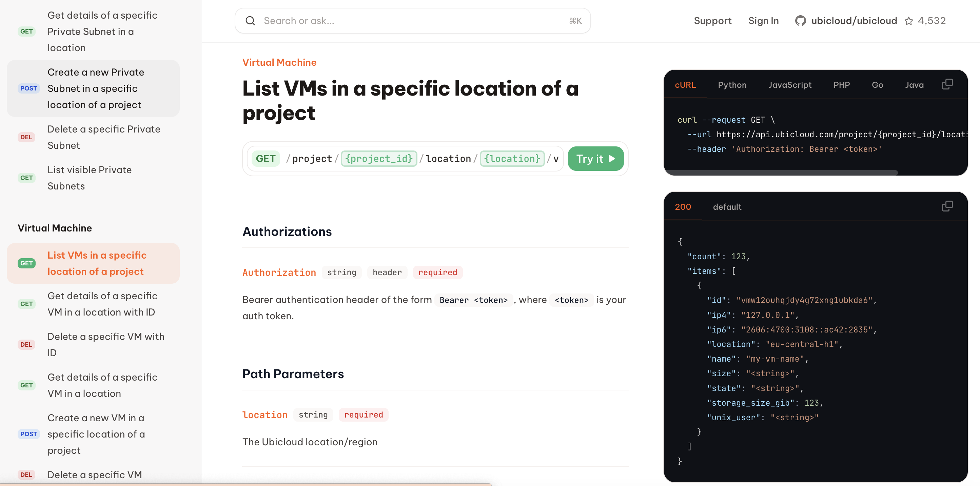Open Create a new Private Subnet page

(x=93, y=88)
